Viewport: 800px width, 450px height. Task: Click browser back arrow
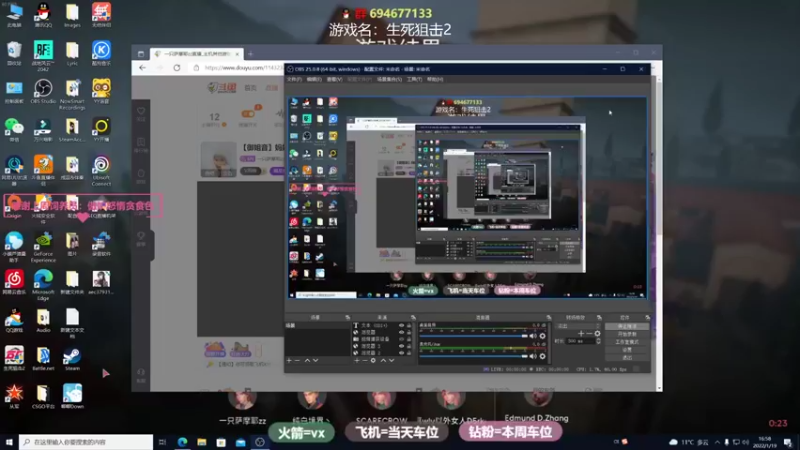(142, 67)
